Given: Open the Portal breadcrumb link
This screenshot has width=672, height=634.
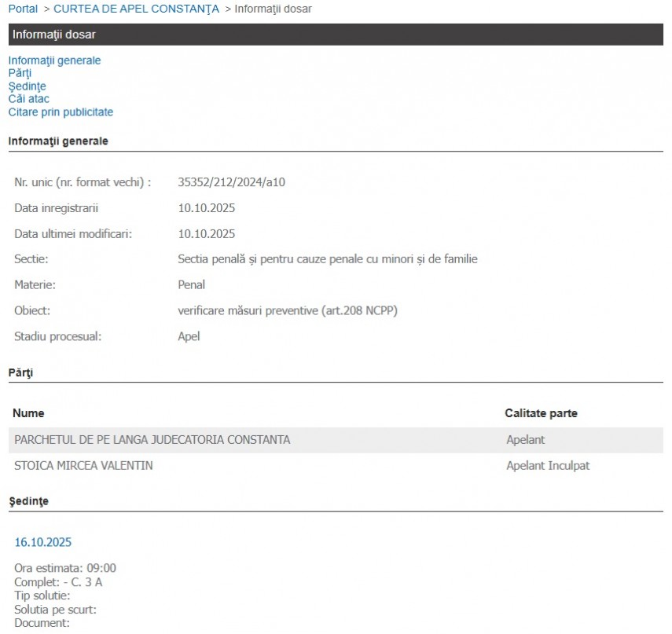Looking at the screenshot, I should coord(23,9).
